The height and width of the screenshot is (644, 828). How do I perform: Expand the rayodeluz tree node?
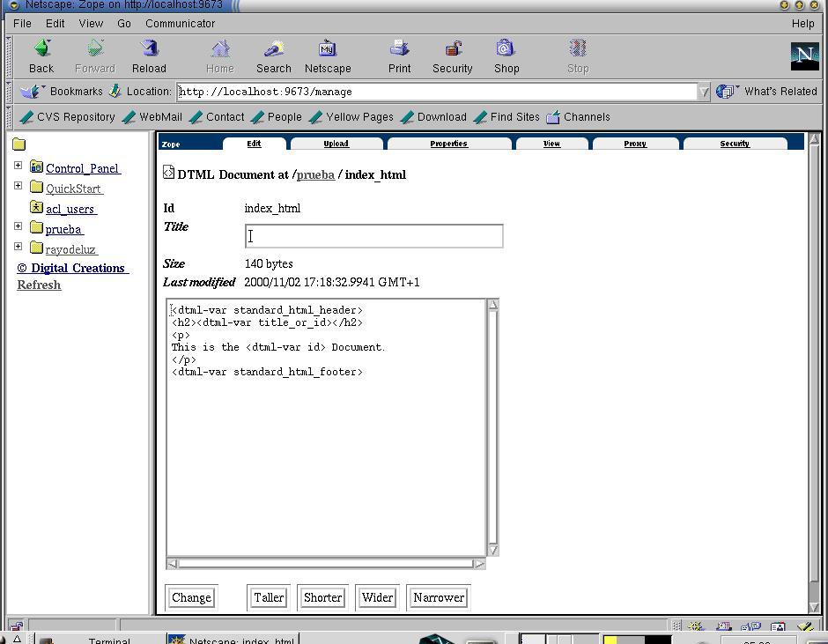point(18,246)
